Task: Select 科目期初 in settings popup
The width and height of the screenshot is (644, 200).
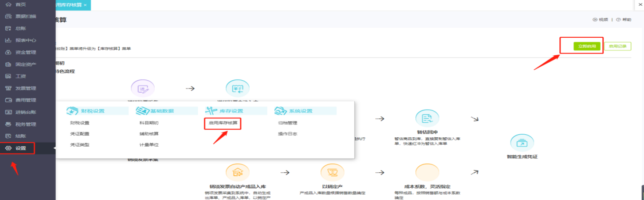Action: pyautogui.click(x=149, y=123)
